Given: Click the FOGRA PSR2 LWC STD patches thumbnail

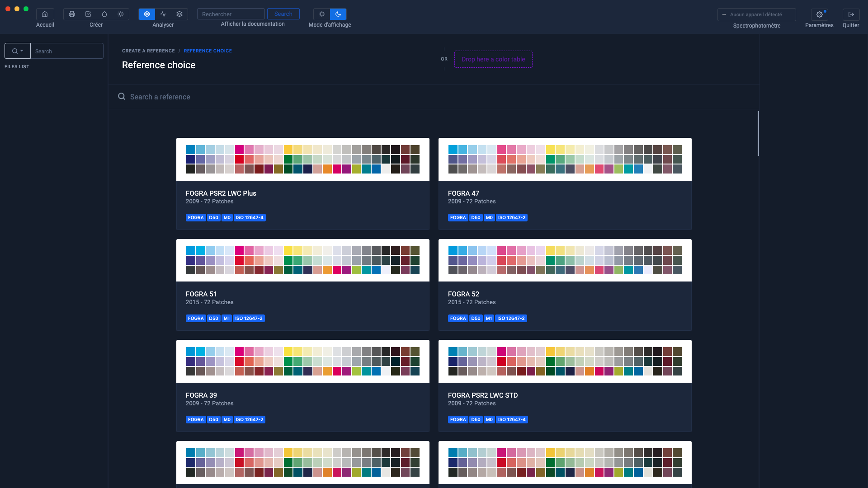Looking at the screenshot, I should (x=565, y=361).
